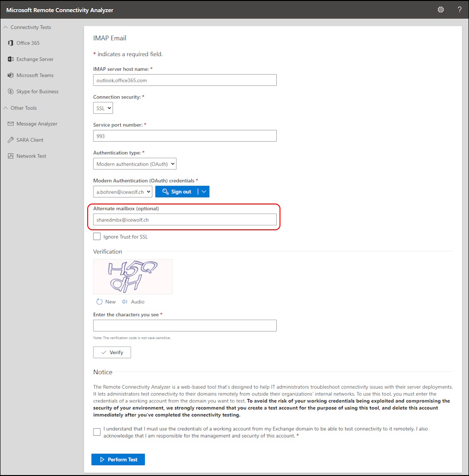Open the a.bohren@icewolf.ch account dropdown
This screenshot has width=469, height=476.
(122, 191)
